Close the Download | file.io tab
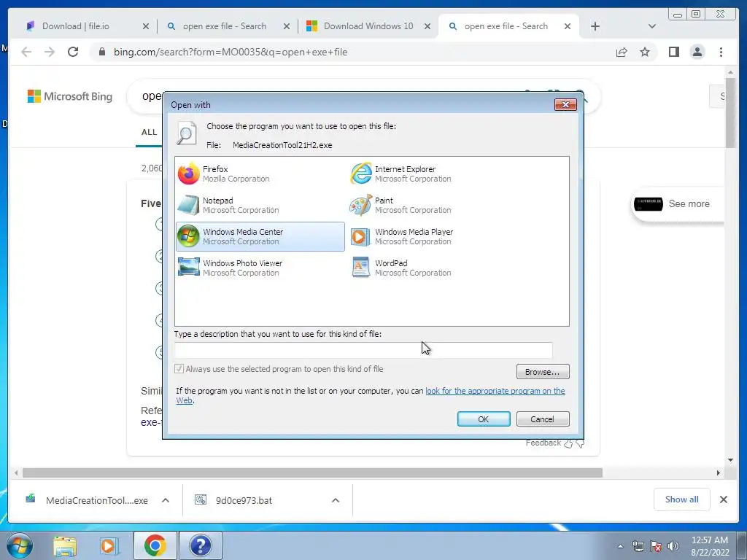The width and height of the screenshot is (747, 560). point(146,26)
